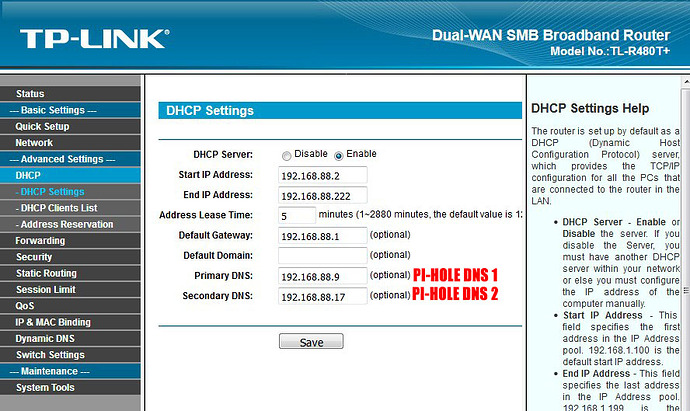
Task: Click the Default Gateway input field
Action: coord(323,235)
